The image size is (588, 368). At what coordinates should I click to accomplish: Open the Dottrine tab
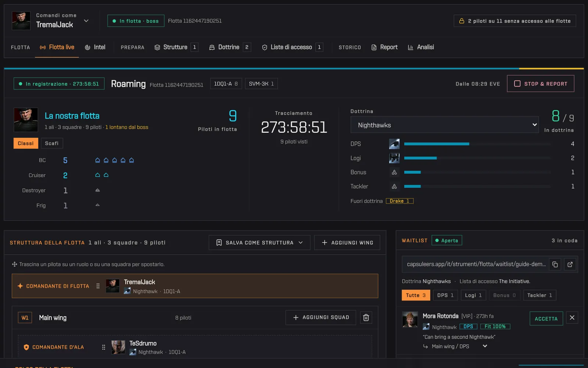[230, 47]
